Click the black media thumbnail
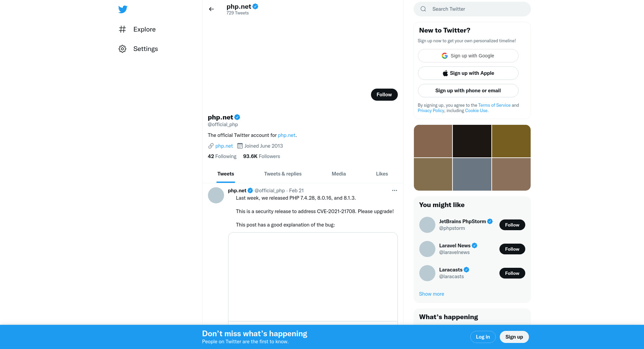Viewport: 644px width, 349px height. 472,141
